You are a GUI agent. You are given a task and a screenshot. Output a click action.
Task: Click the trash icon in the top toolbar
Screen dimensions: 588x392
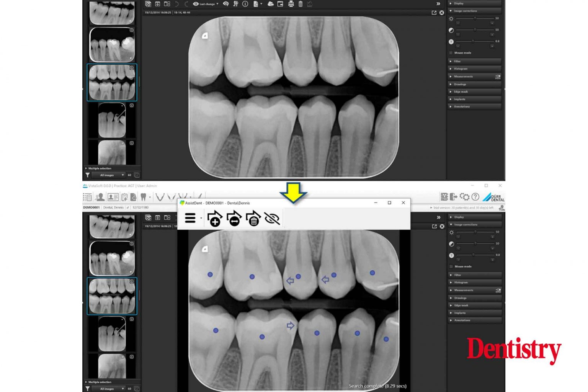300,5
